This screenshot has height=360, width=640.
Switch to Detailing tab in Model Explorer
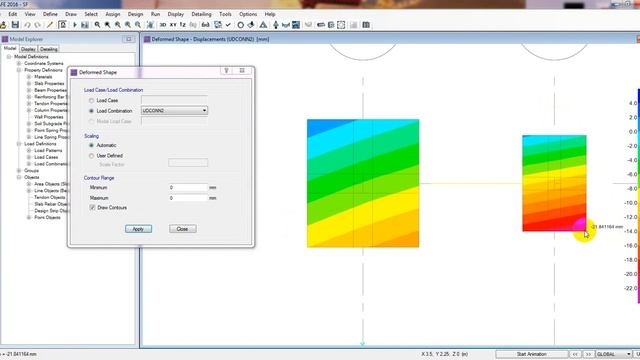(x=49, y=49)
